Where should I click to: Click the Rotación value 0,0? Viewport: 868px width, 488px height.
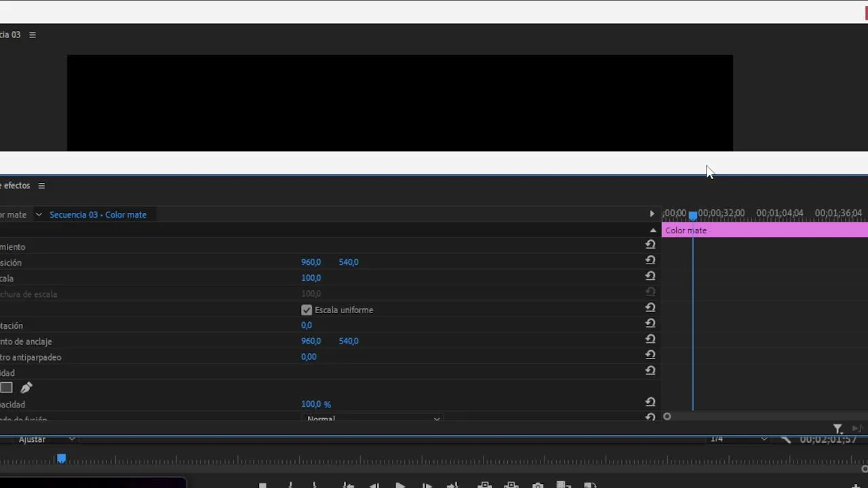pyautogui.click(x=307, y=325)
